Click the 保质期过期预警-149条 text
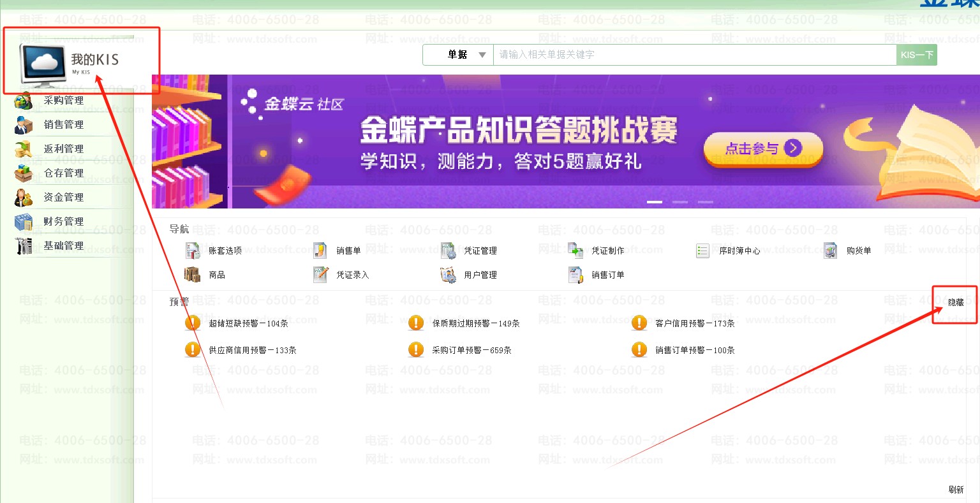Image resolution: width=980 pixels, height=503 pixels. click(476, 324)
